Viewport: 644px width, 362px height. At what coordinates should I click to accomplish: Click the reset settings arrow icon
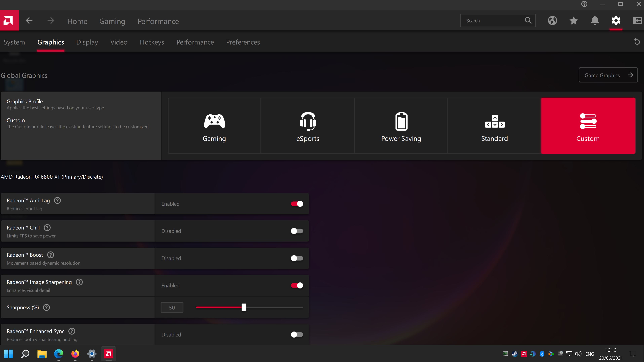(637, 42)
